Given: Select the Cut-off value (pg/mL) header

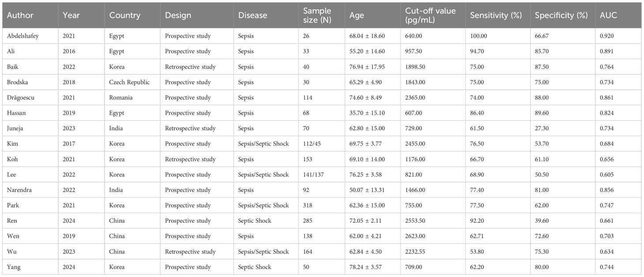Looking at the screenshot, I should pyautogui.click(x=430, y=15).
